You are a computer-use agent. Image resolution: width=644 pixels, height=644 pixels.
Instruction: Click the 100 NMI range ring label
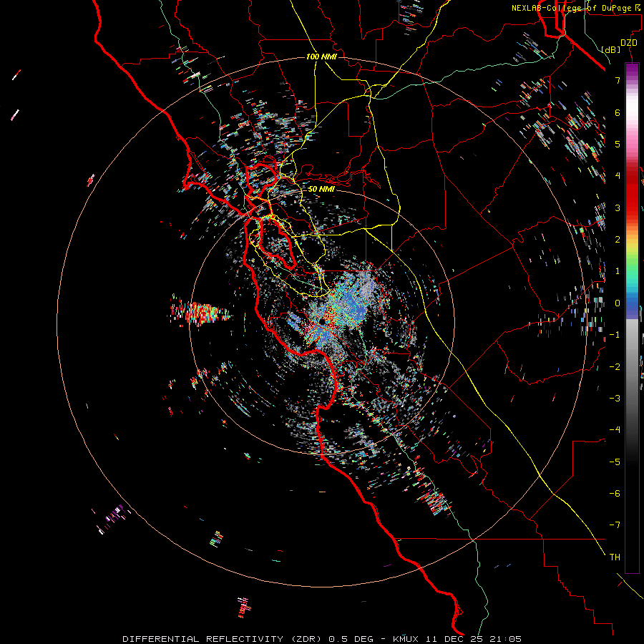[x=321, y=57]
